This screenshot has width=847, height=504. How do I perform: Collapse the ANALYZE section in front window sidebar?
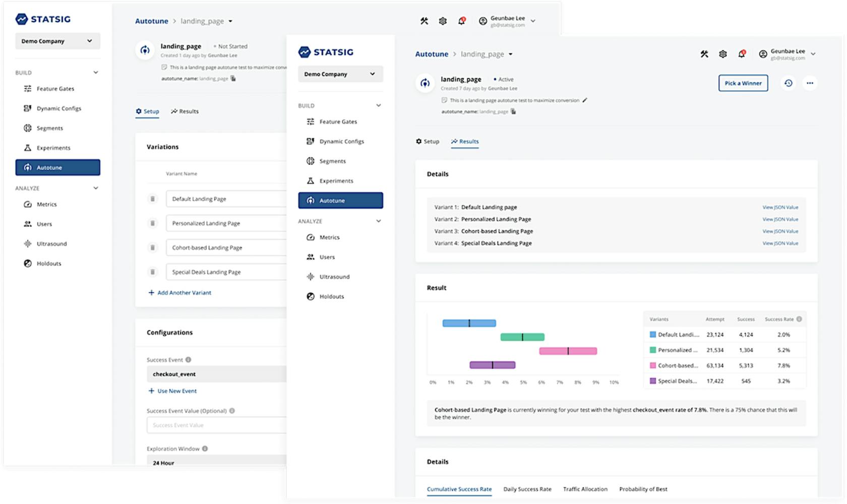pyautogui.click(x=378, y=221)
